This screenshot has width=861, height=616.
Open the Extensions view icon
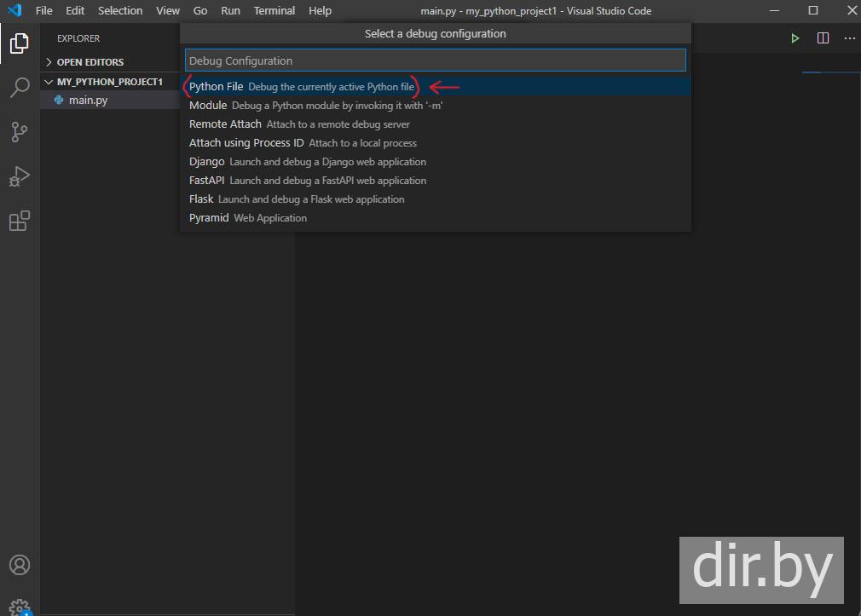click(19, 221)
